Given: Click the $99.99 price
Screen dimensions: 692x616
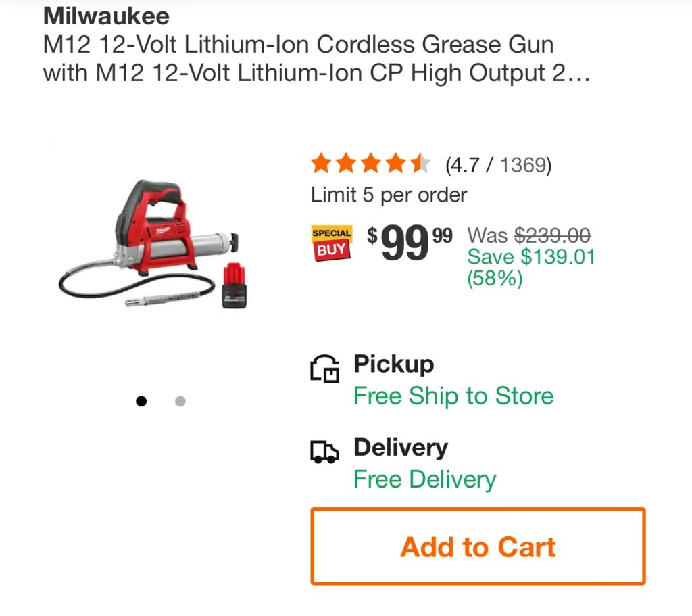Looking at the screenshot, I should pos(410,243).
